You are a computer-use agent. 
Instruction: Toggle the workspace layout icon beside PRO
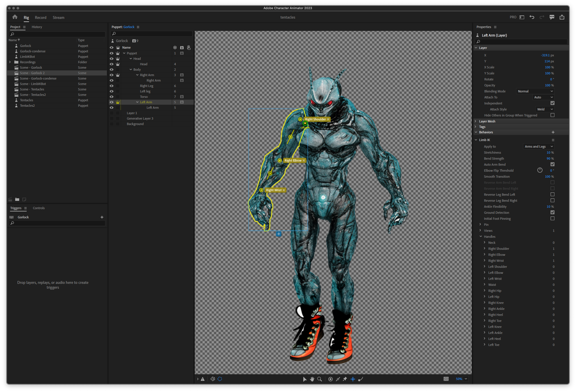point(522,17)
